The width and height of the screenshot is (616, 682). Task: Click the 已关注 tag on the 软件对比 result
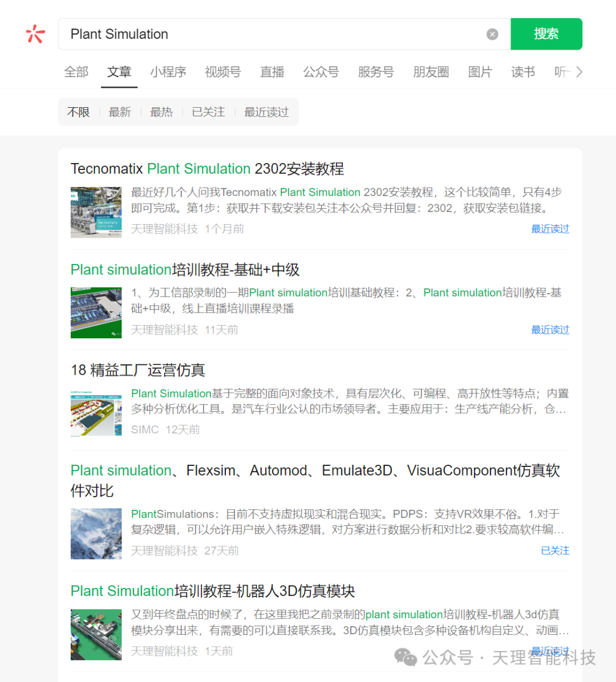(x=554, y=551)
